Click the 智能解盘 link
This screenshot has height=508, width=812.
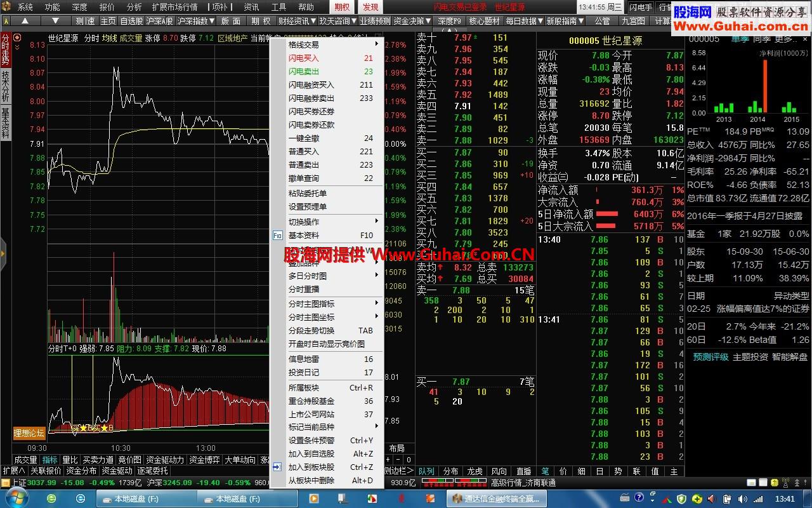[790, 357]
